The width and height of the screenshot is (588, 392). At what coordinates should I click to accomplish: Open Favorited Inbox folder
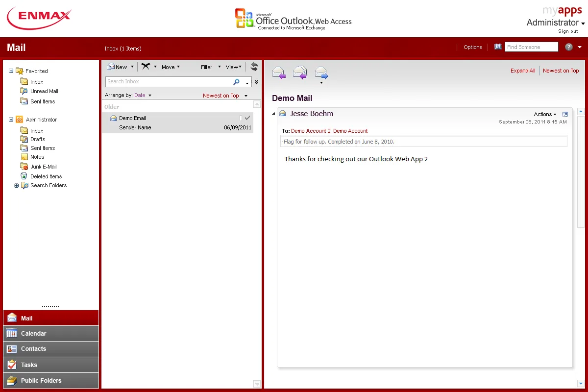tap(32, 82)
